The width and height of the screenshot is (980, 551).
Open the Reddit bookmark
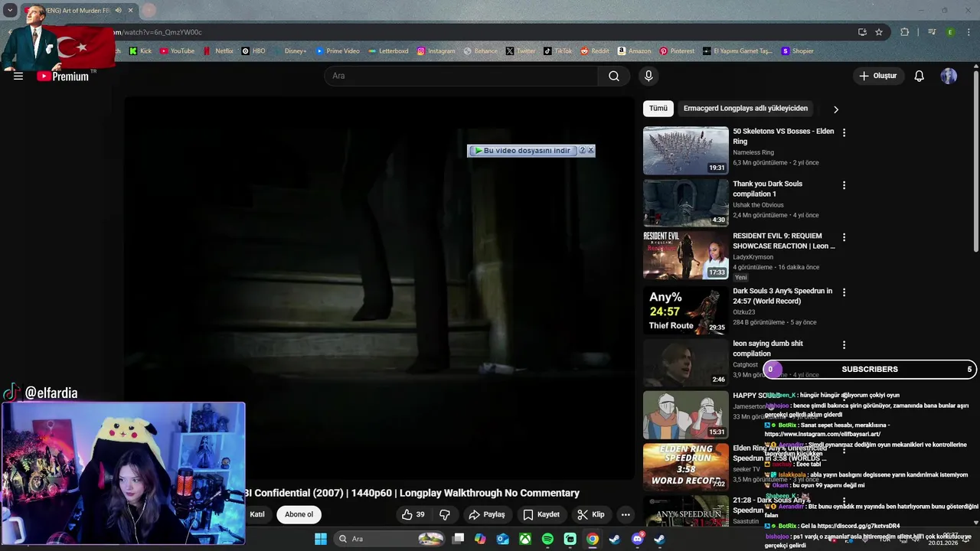pos(595,51)
